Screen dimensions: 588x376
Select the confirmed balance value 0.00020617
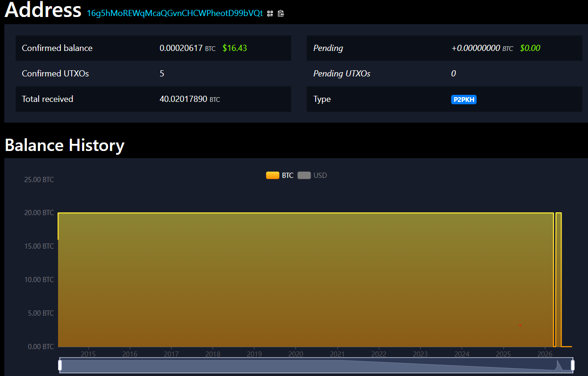coord(181,48)
